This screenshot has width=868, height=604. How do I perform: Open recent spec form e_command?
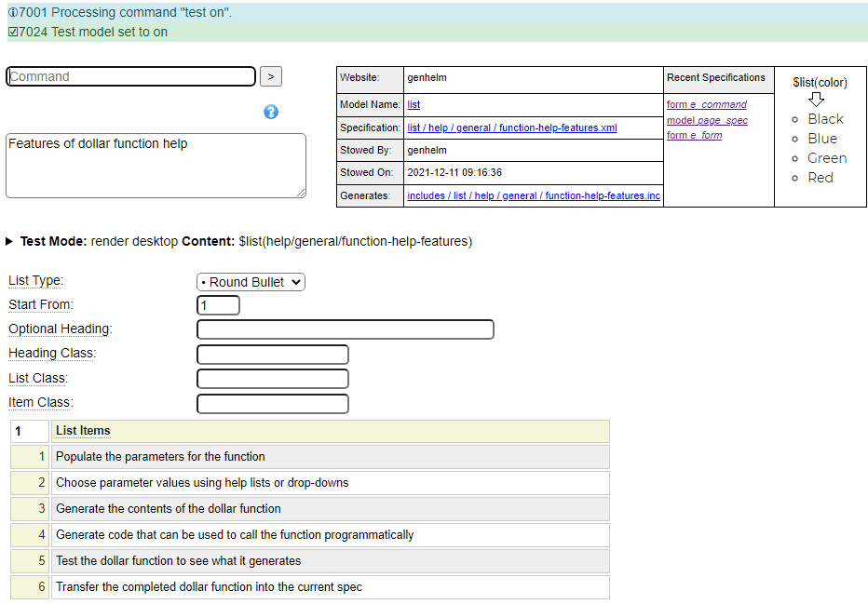point(706,105)
